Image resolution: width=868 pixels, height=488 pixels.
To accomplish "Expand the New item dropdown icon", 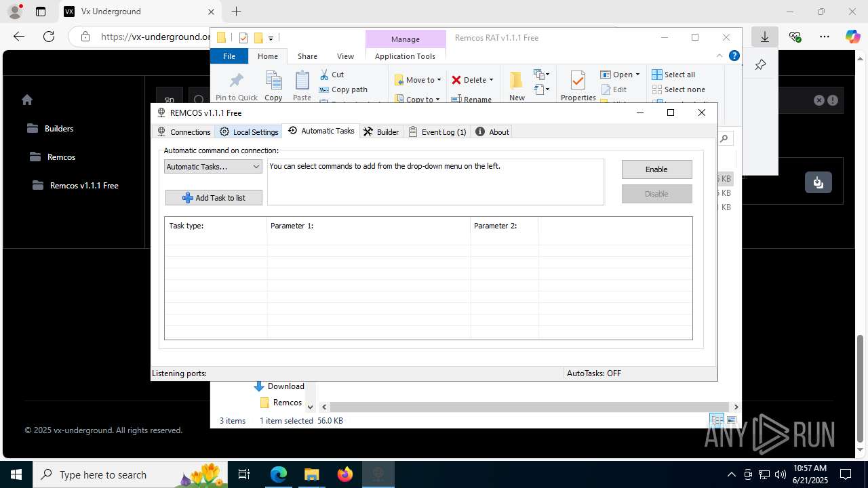I will click(541, 75).
